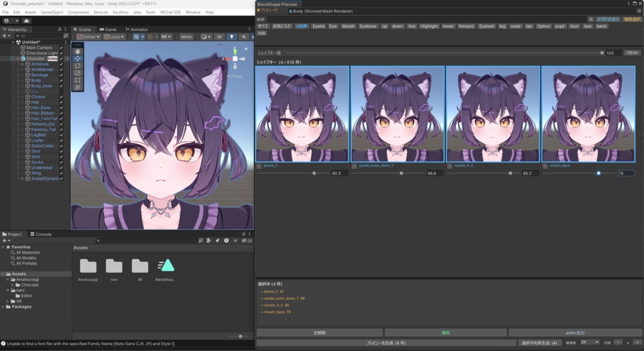Toggle the Bandage object checkbox
Screen dimensions: 644x351
pos(61,75)
